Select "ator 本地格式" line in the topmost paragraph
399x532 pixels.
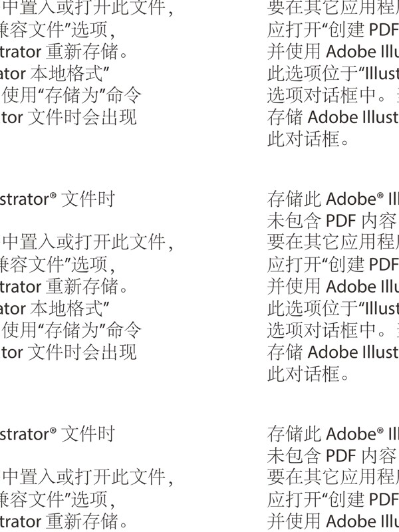tap(55, 73)
